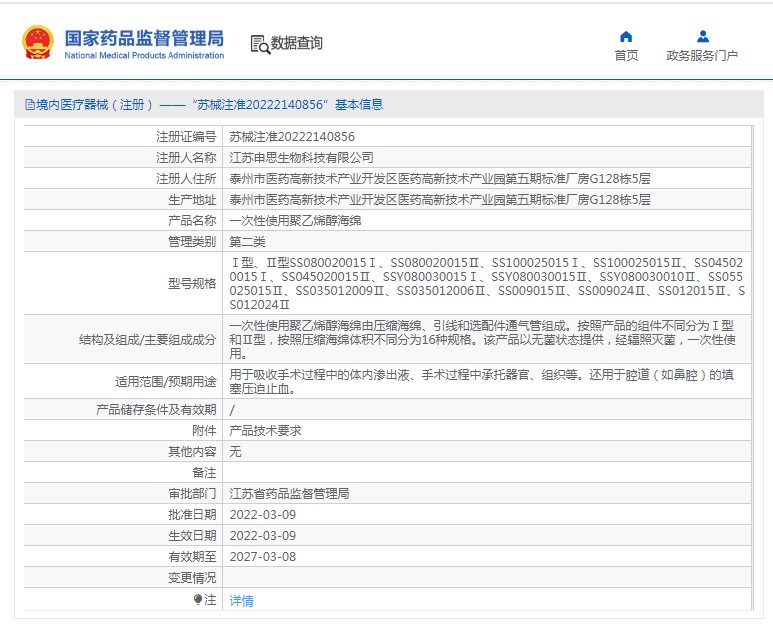Select 江苏省药品监督管理局 approval department
Image resolution: width=773 pixels, height=627 pixels.
pyautogui.click(x=289, y=493)
